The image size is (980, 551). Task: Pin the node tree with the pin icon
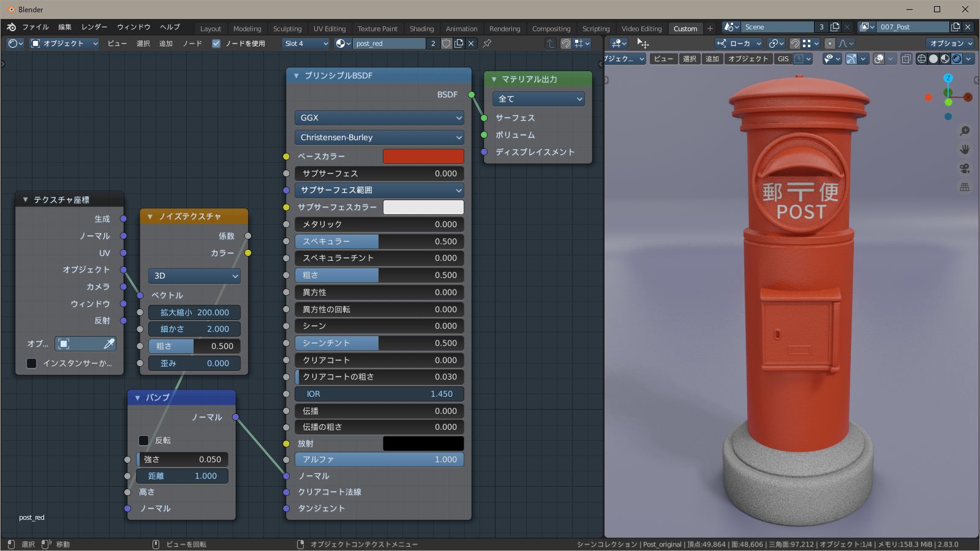pyautogui.click(x=487, y=43)
